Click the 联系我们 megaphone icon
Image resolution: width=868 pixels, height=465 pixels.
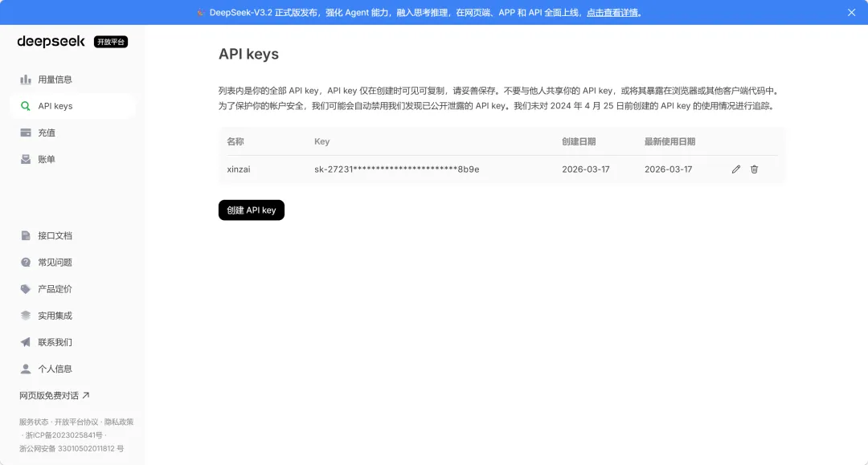coord(26,341)
